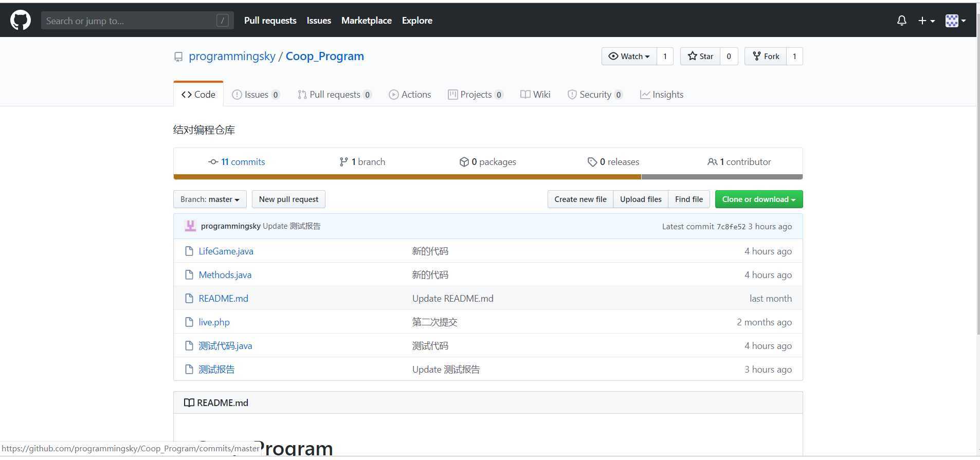Focus the Search or jump to field

coord(137,21)
